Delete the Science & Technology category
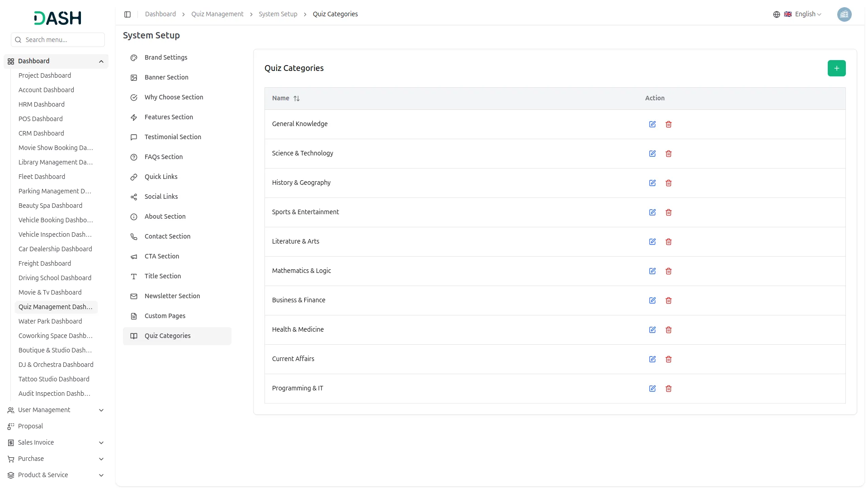868x488 pixels. [669, 154]
